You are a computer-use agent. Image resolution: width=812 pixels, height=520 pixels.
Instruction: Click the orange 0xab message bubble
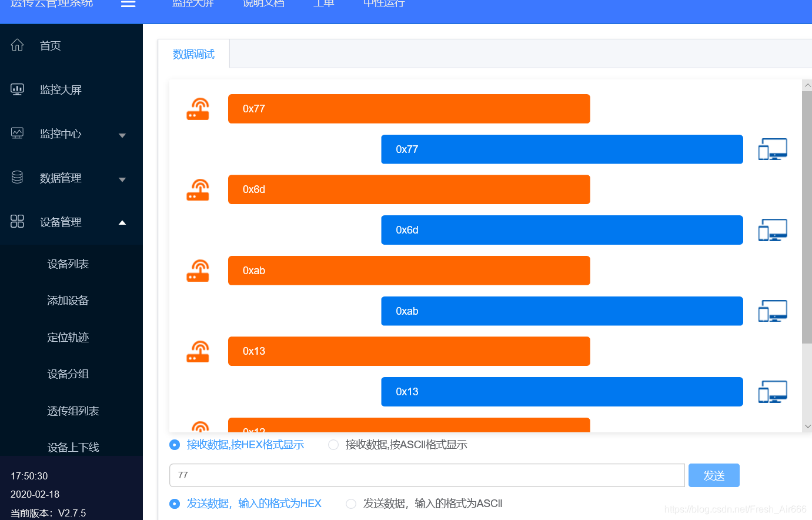click(x=409, y=271)
